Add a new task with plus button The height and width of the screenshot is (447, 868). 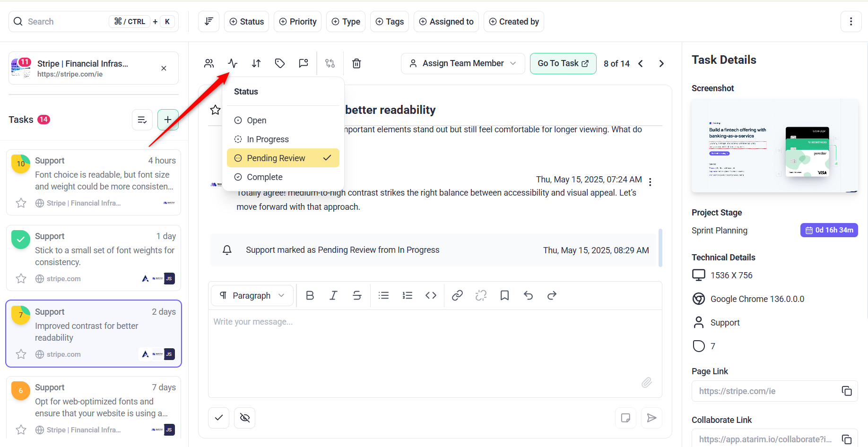[x=168, y=120]
